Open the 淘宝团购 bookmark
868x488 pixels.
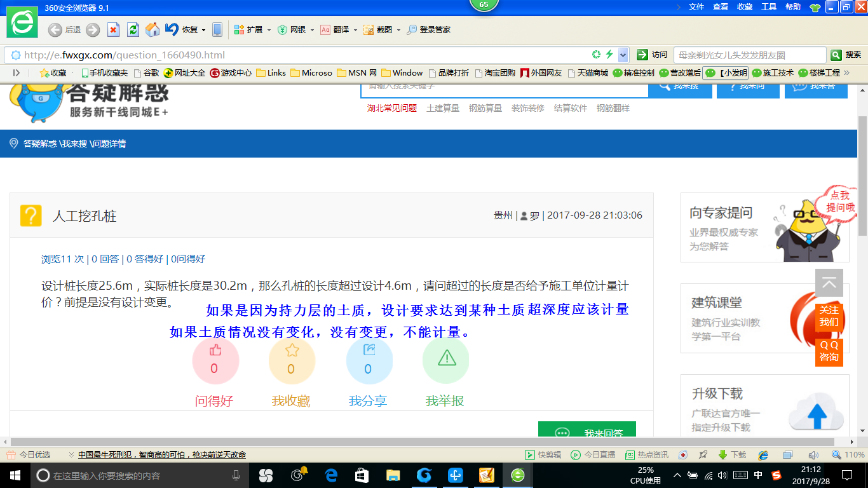[x=494, y=73]
